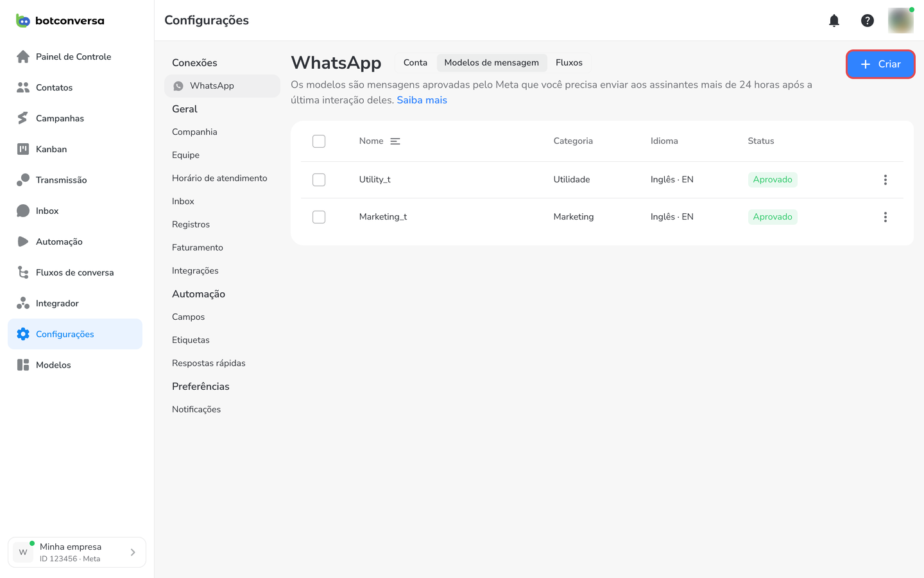This screenshot has height=578, width=924.
Task: Follow the Saiba mais link
Action: pyautogui.click(x=422, y=100)
